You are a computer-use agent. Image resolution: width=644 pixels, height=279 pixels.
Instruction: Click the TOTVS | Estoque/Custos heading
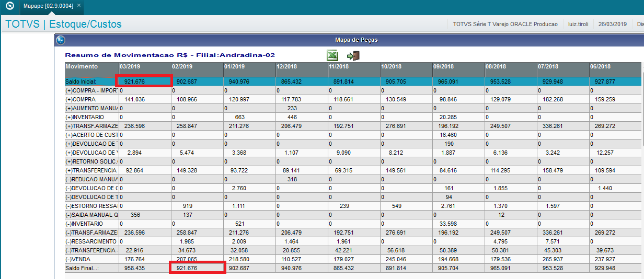click(x=63, y=24)
